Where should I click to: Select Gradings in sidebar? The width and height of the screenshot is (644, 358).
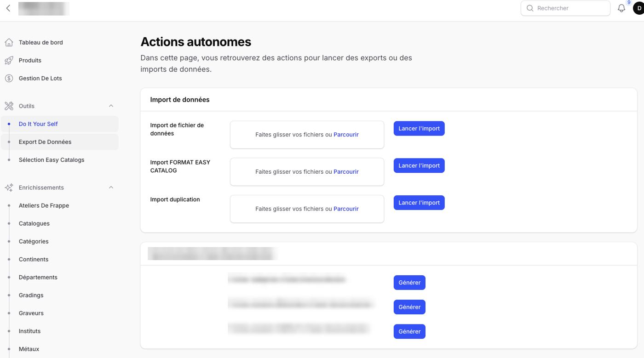(31, 295)
